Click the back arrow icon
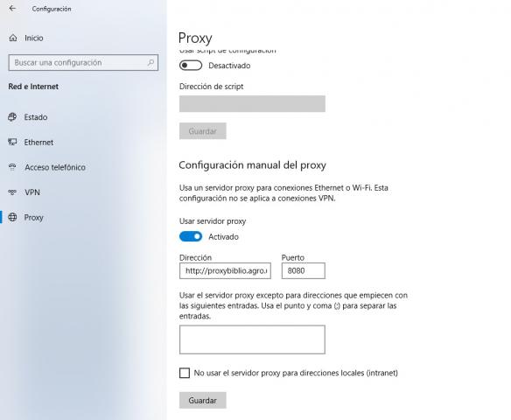Image resolution: width=511 pixels, height=420 pixels. (x=12, y=9)
